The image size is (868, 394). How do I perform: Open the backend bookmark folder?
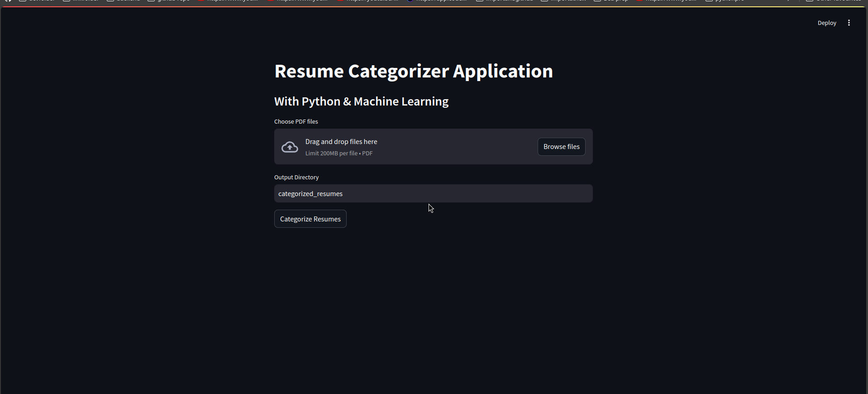[x=124, y=1]
